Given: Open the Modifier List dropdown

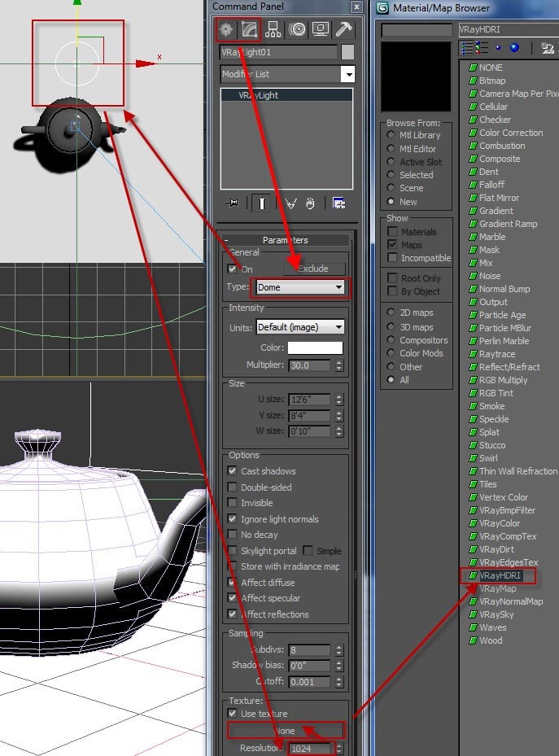Looking at the screenshot, I should click(348, 74).
